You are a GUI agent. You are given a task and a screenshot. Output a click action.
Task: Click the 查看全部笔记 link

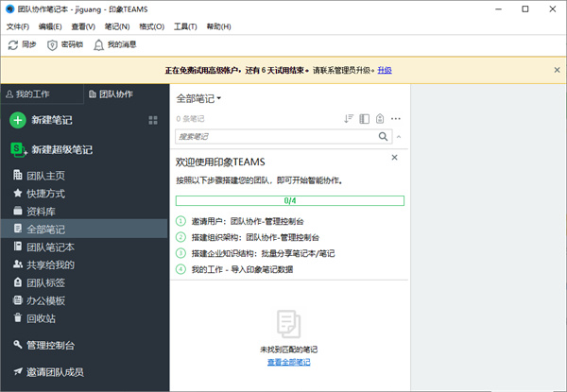click(288, 362)
